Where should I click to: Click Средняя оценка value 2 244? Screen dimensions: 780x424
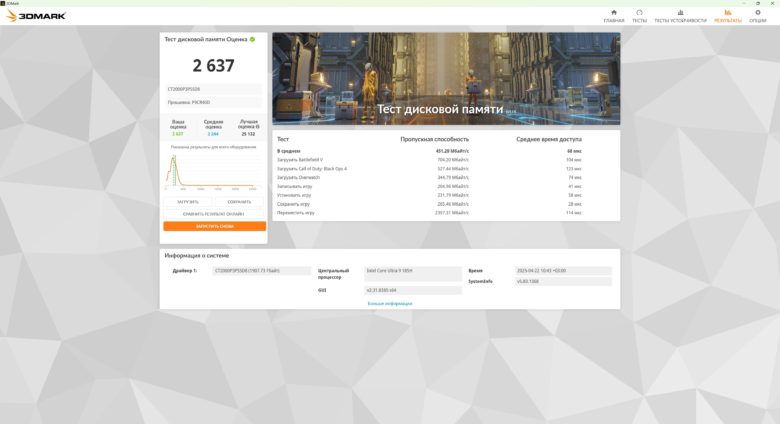(x=213, y=134)
